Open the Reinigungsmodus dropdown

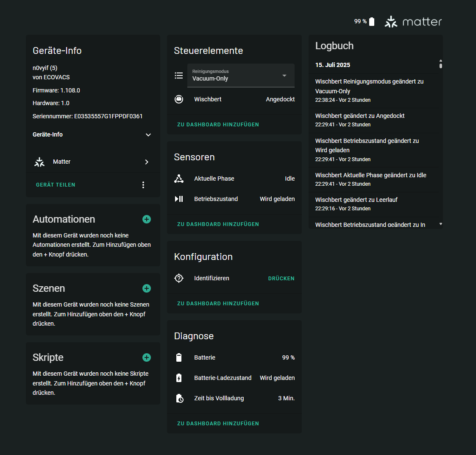(x=241, y=75)
